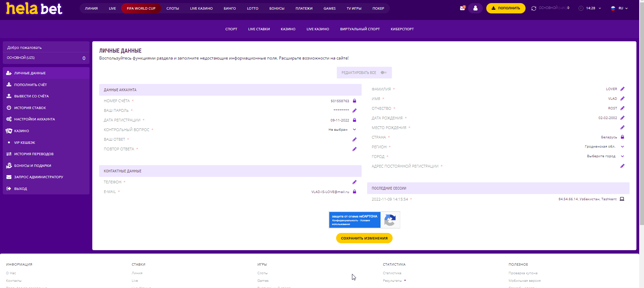Expand the Контрольный вопрос dropdown
Viewport: 644px width, 288px height.
[x=354, y=130]
